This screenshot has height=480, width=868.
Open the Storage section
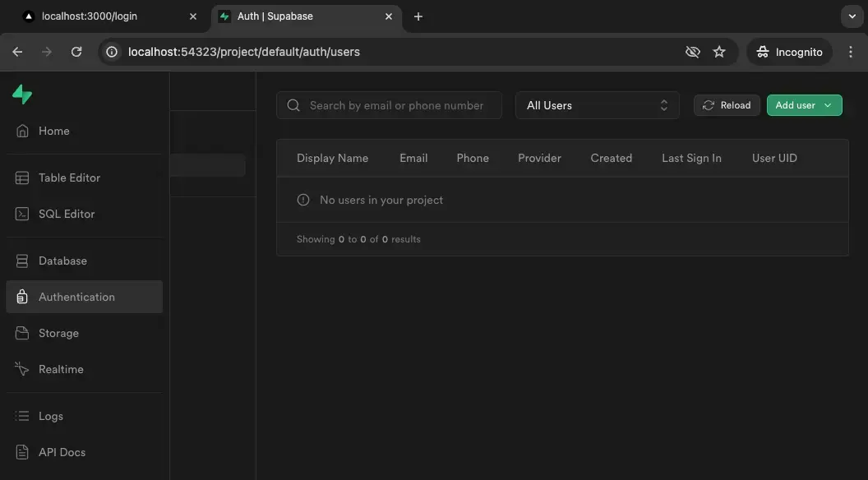(x=58, y=333)
